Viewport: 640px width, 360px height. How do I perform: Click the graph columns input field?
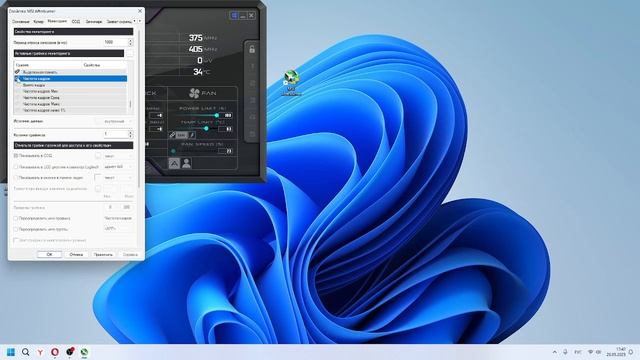[116, 134]
